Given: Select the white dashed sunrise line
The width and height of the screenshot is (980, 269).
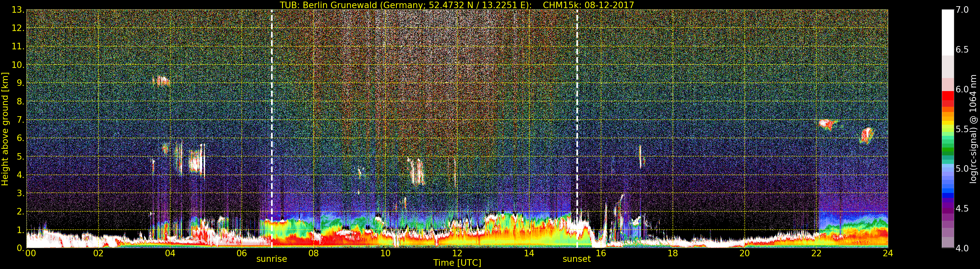Looking at the screenshot, I should click(272, 114).
